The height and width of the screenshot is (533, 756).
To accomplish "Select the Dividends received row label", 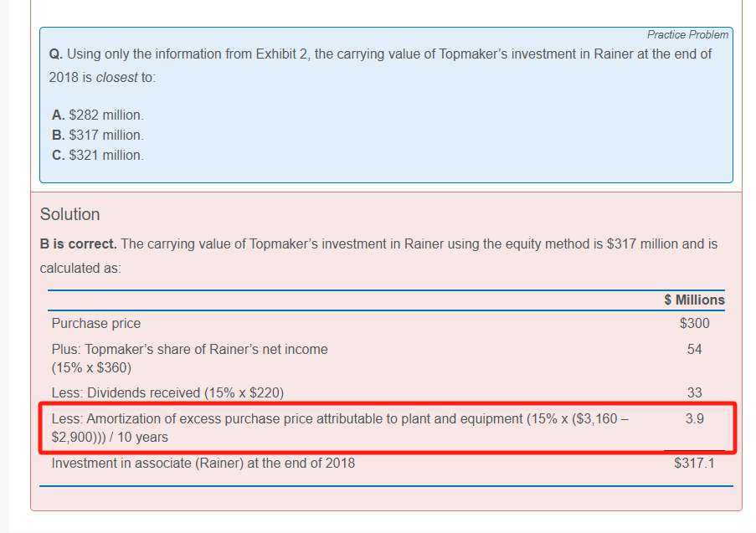I will [x=167, y=392].
